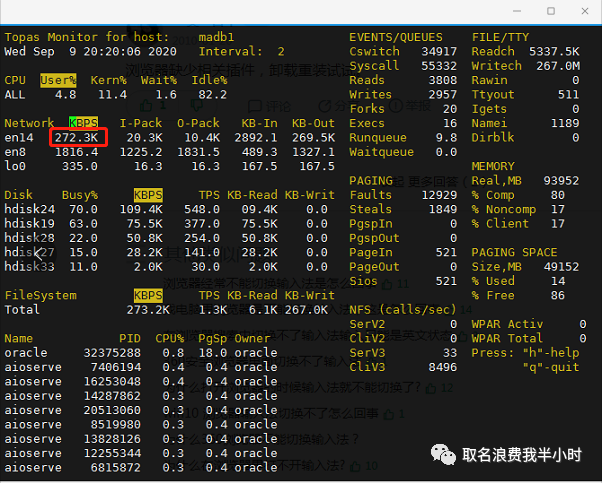Select process PID 7406194
Screen dimensions: 602x483
(x=116, y=367)
